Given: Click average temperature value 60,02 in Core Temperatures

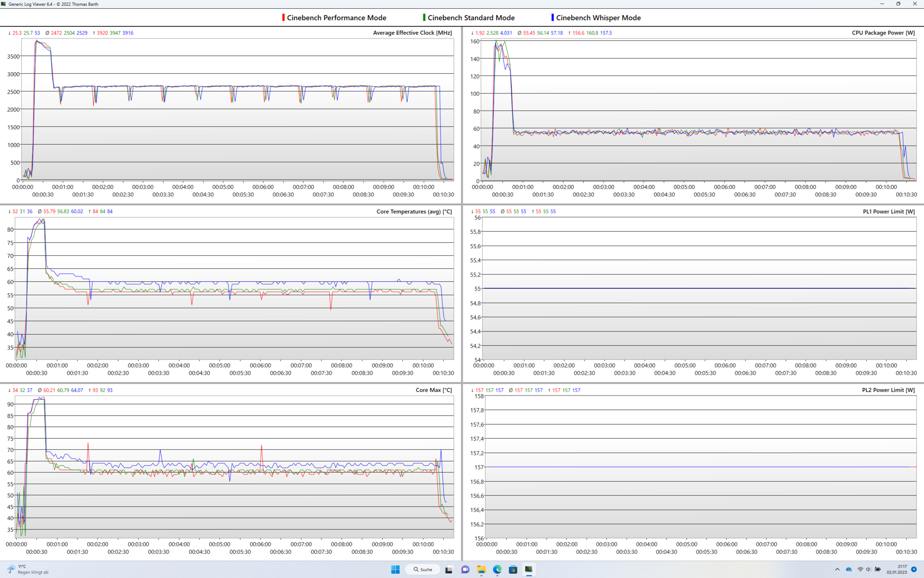Looking at the screenshot, I should (77, 211).
